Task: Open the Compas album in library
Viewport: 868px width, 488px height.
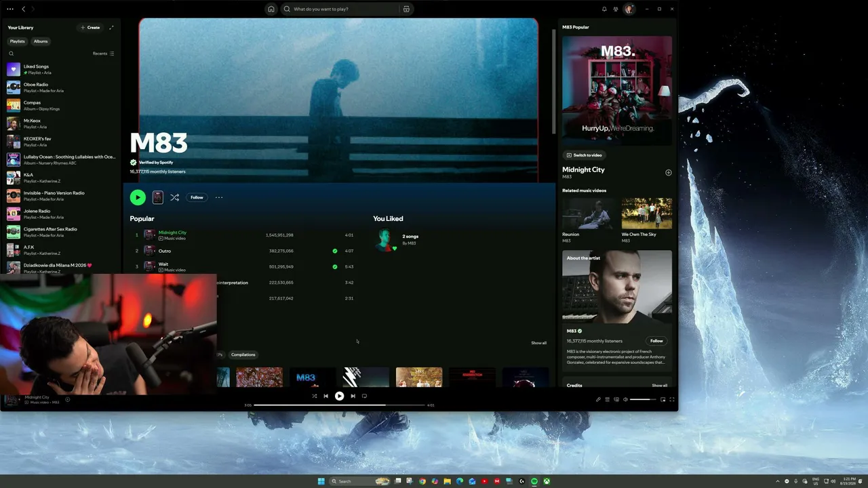Action: [x=61, y=105]
